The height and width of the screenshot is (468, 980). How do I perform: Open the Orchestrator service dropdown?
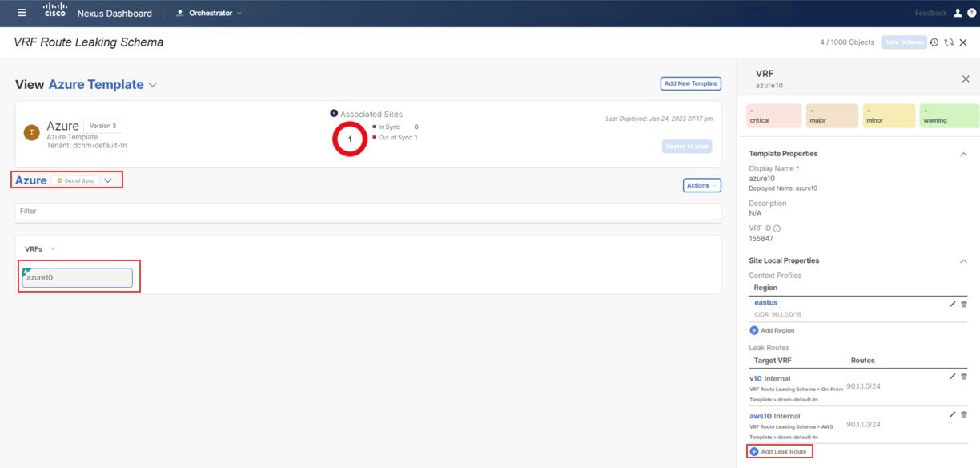coord(208,13)
